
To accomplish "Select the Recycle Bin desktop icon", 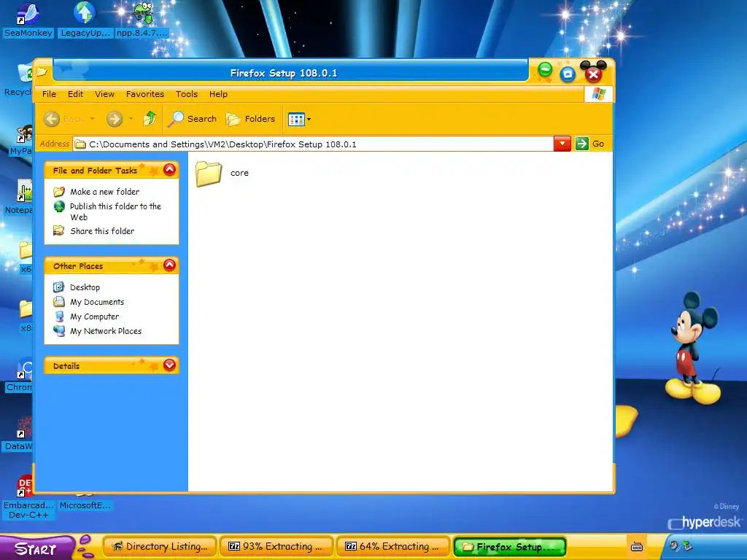I will pos(18,80).
